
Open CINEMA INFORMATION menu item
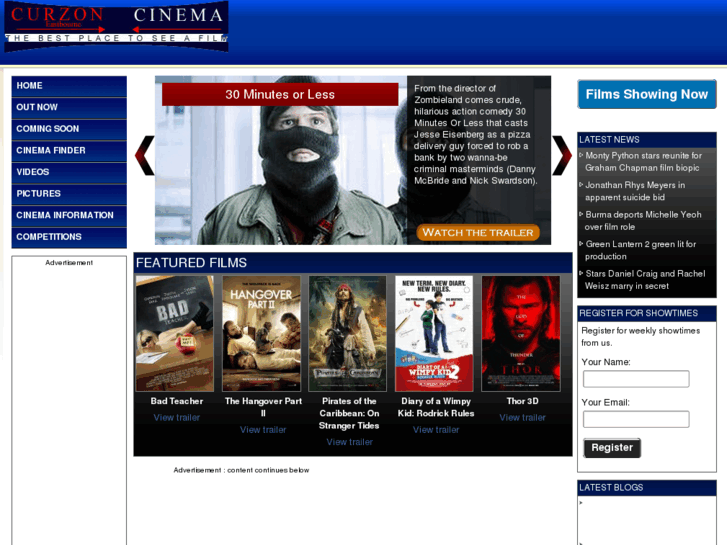point(69,215)
